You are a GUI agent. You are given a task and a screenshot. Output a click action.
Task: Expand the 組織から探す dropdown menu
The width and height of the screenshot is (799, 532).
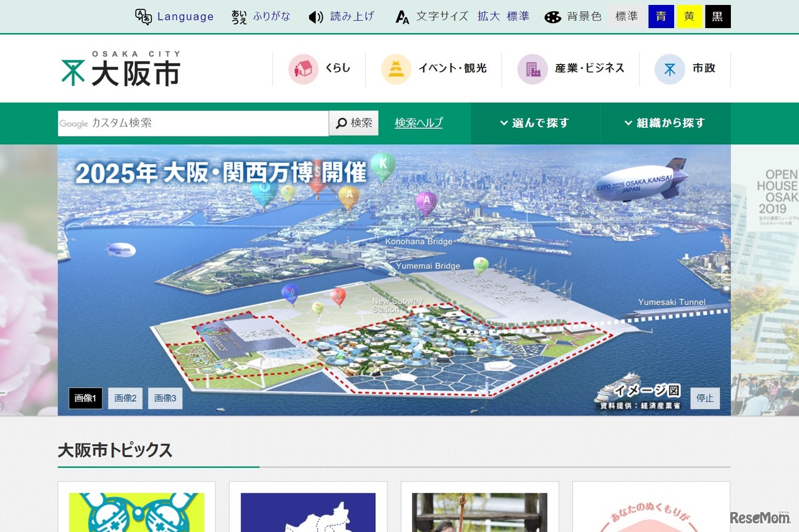(664, 123)
